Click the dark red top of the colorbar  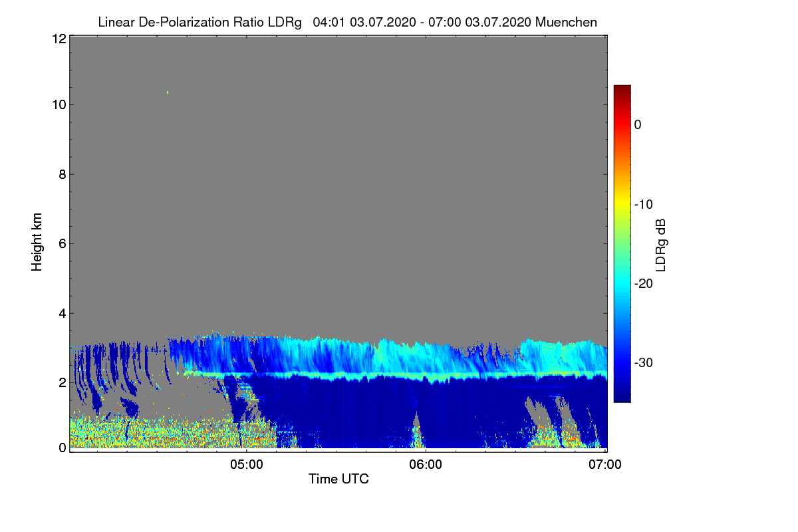click(x=622, y=90)
